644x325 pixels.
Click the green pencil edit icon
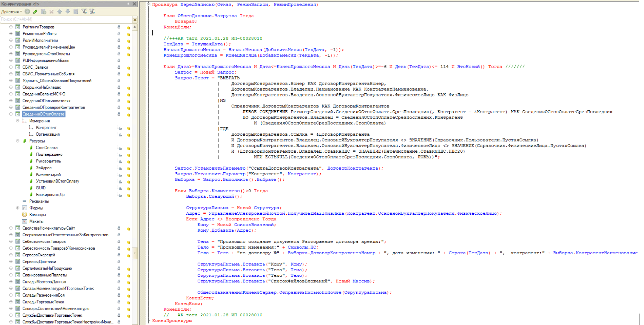click(x=35, y=11)
